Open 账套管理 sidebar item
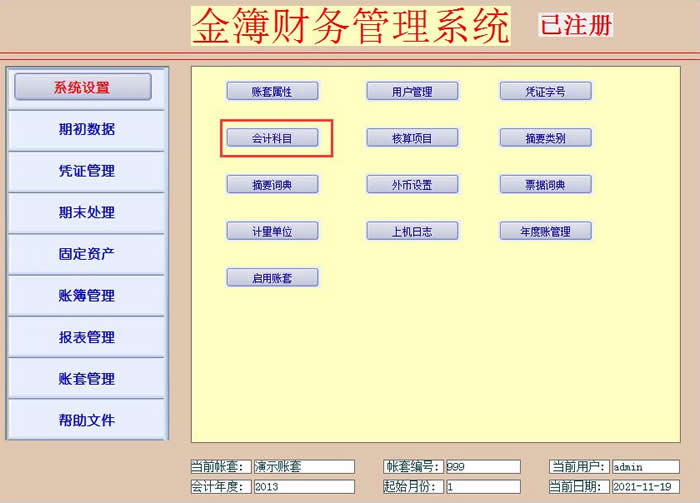The height and width of the screenshot is (503, 700). 87,378
